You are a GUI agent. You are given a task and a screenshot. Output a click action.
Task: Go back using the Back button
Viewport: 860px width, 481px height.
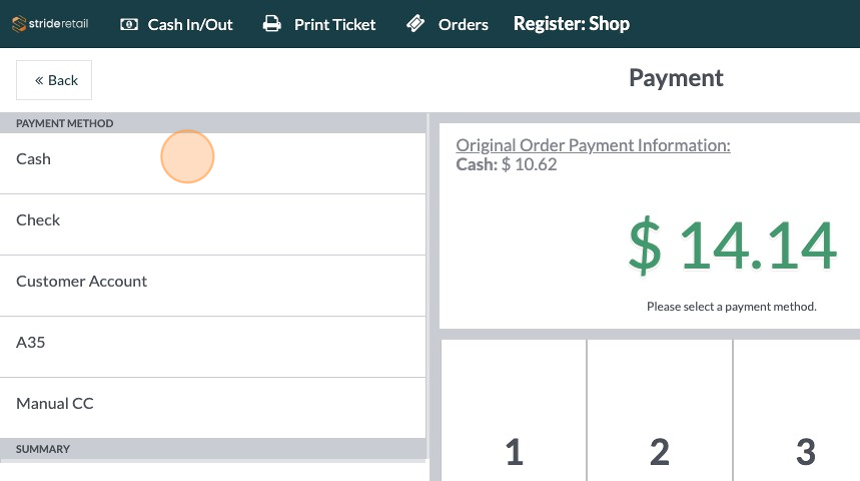[54, 80]
